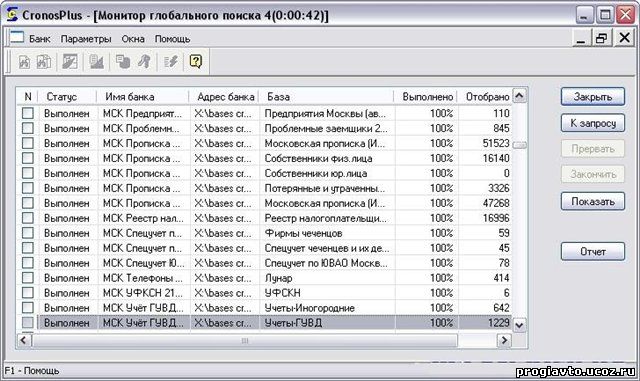Click the F1 - Помощь status bar text
This screenshot has height=381, width=640.
[32, 371]
